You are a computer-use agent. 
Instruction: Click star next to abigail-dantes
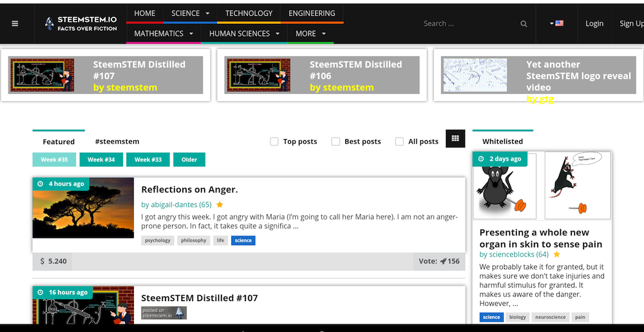220,205
